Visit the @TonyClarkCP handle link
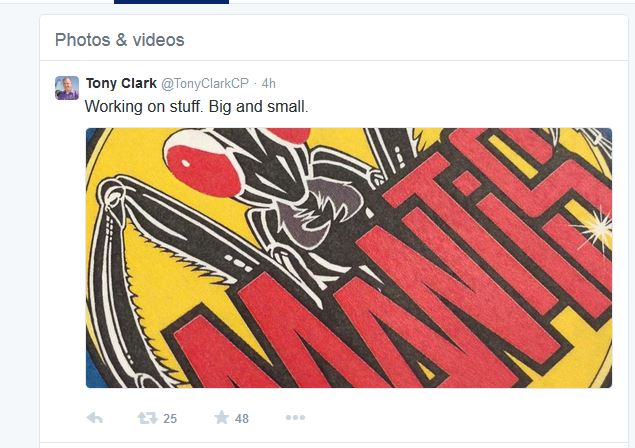Viewport: 635px width, 448px height. (204, 82)
